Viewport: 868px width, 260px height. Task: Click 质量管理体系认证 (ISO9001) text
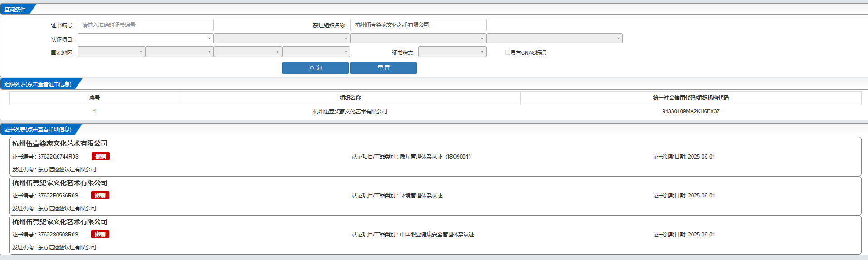(x=435, y=157)
